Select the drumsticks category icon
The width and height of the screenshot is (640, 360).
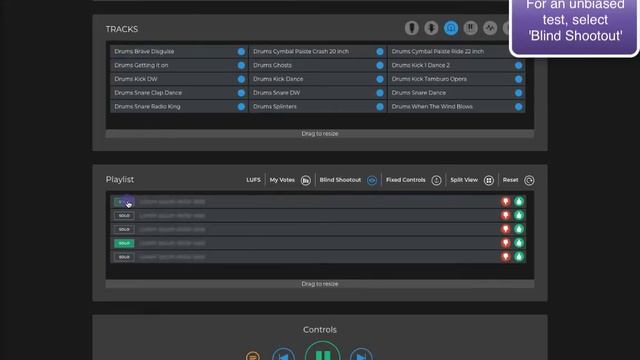[x=470, y=28]
